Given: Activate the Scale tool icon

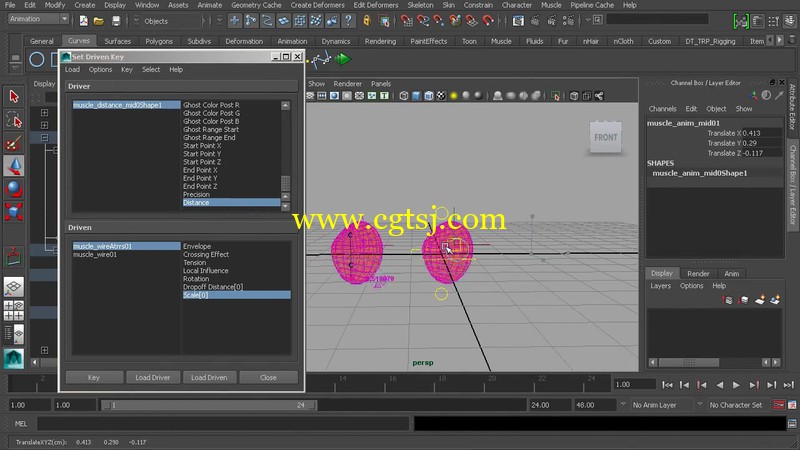Looking at the screenshot, I should pos(14,212).
